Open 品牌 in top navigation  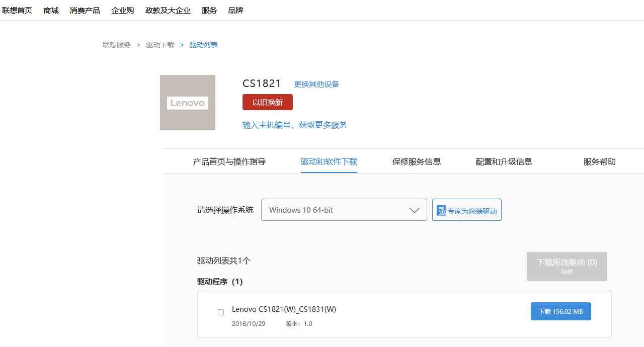point(235,10)
